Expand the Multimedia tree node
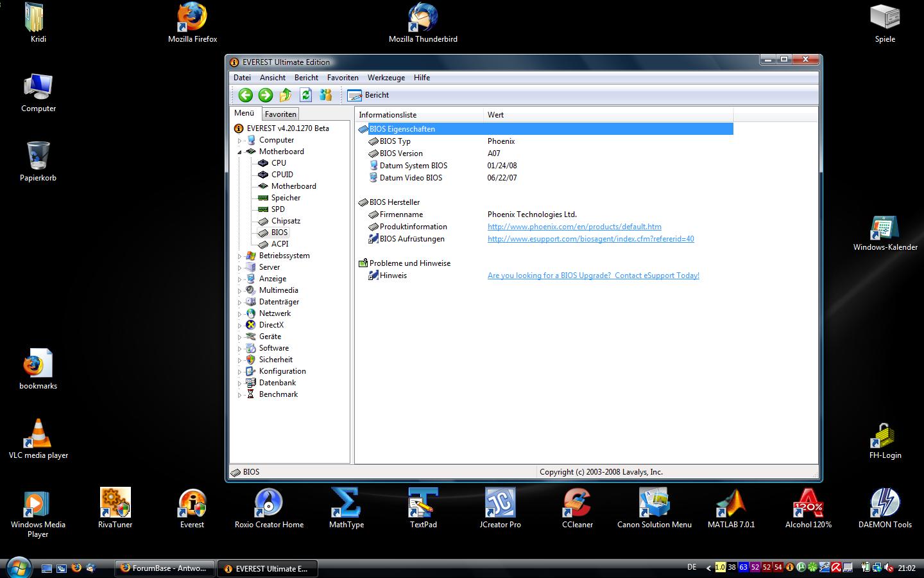This screenshot has width=924, height=578. coord(240,290)
